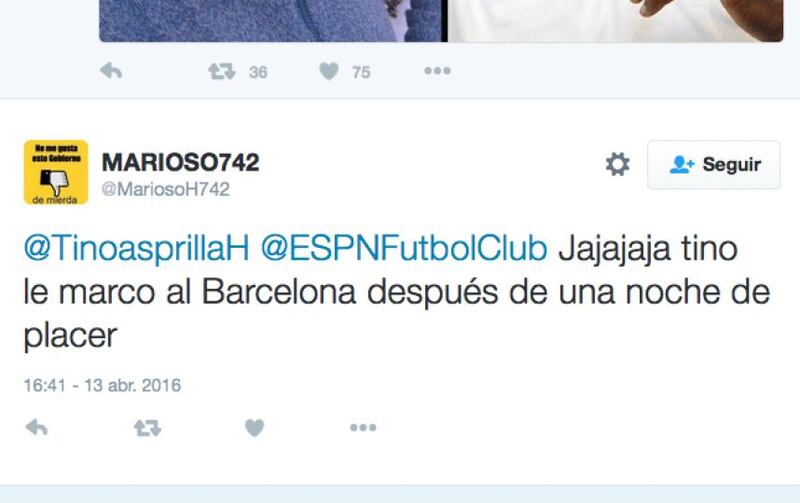
Task: Follow MARIOSO742 with the Seguir button
Action: (x=714, y=165)
